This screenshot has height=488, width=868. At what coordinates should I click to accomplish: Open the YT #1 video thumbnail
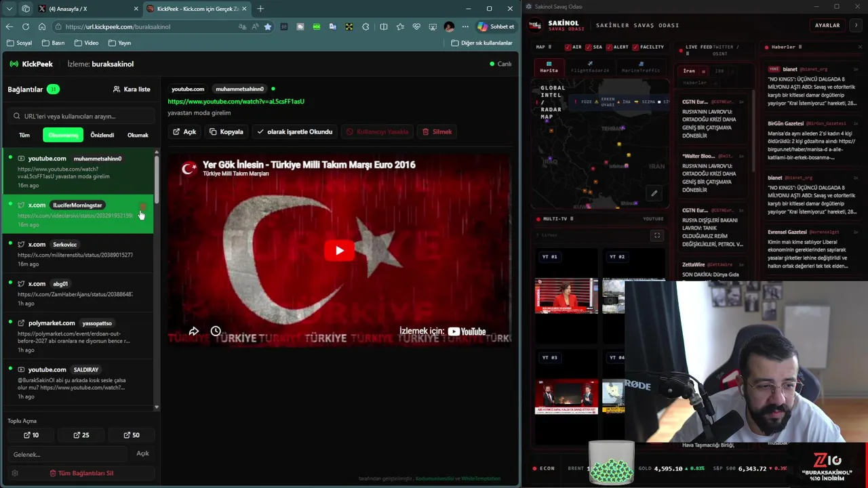566,296
